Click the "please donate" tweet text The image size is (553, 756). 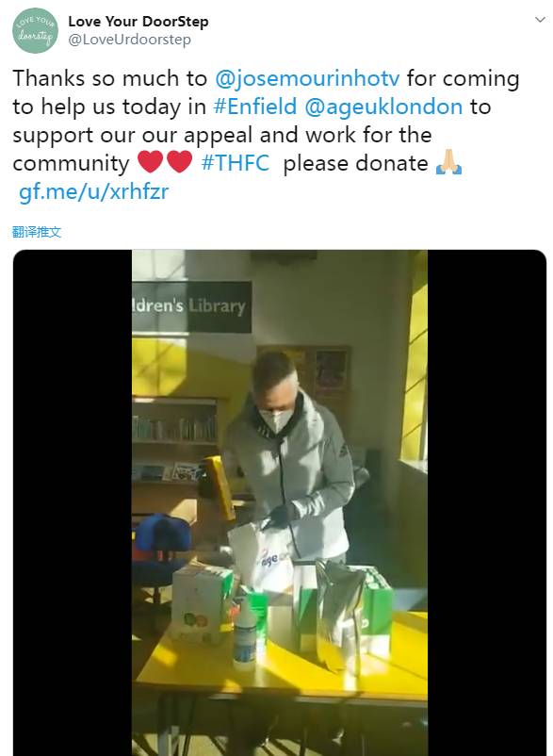[355, 163]
